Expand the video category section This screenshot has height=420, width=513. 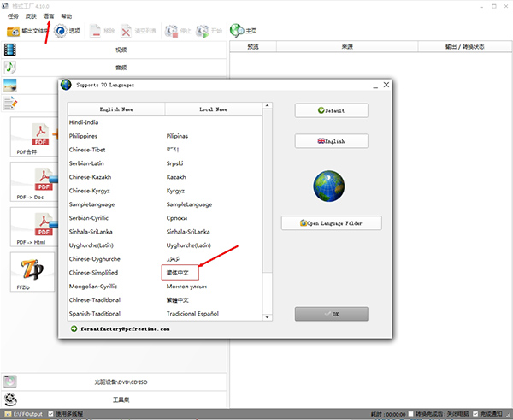120,50
